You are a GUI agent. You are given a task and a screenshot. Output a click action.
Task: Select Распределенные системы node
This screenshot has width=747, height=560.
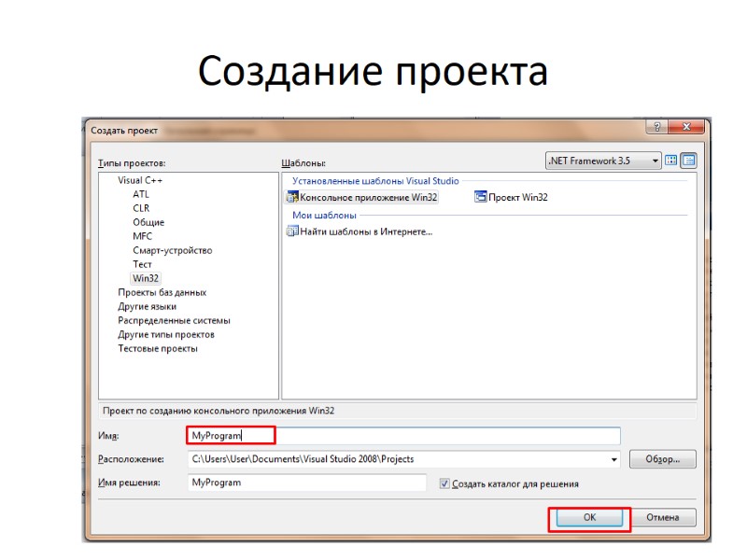point(174,320)
